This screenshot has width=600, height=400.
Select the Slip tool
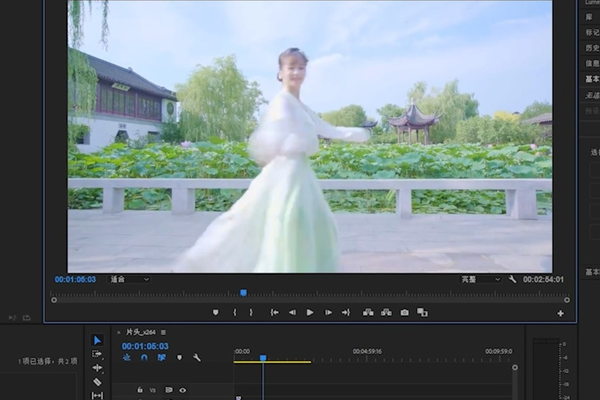[97, 395]
